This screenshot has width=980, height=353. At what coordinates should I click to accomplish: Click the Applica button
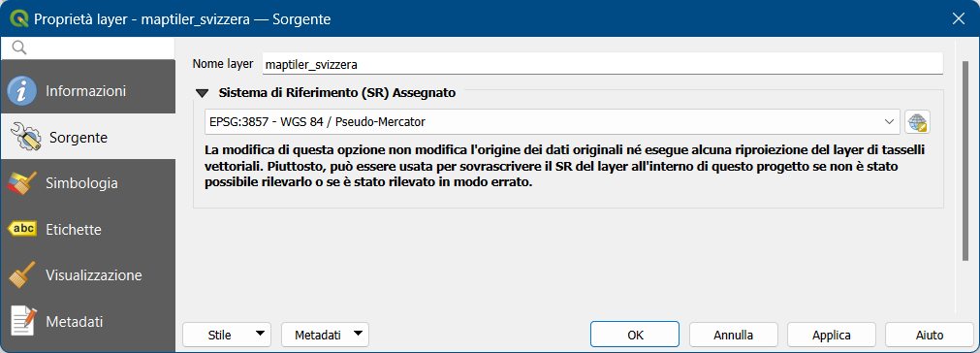coord(832,335)
